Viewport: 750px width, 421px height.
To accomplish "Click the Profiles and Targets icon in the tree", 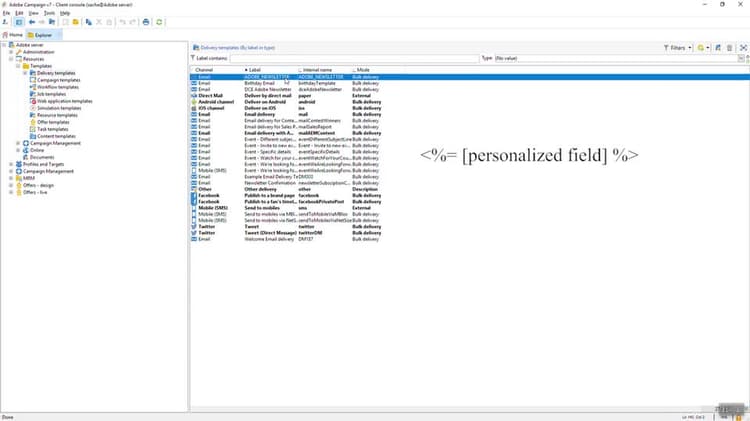I will (19, 164).
